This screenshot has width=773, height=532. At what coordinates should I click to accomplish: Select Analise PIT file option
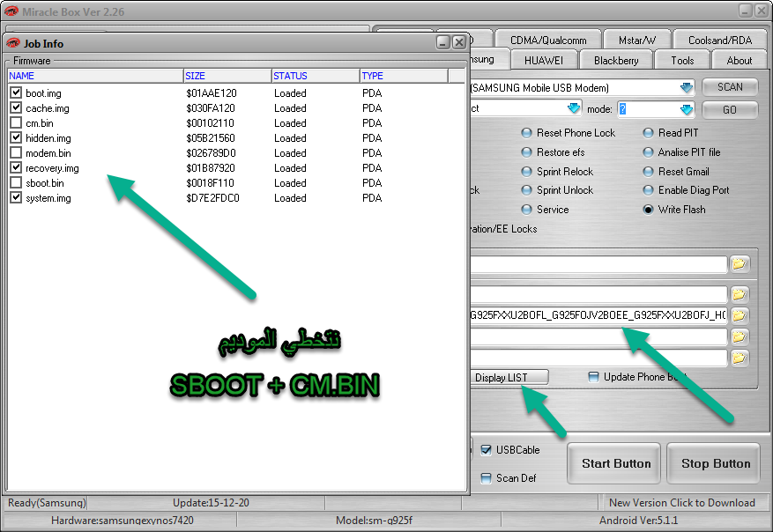click(648, 152)
